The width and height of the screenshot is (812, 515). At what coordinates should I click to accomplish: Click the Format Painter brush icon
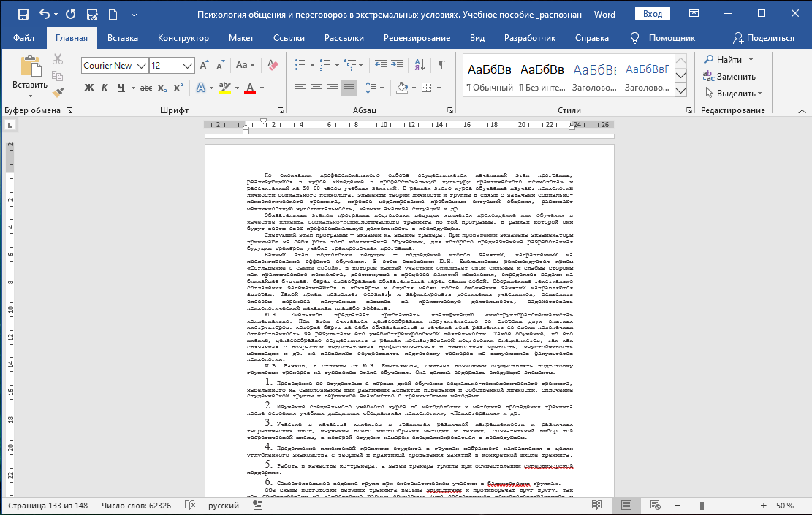[x=58, y=92]
